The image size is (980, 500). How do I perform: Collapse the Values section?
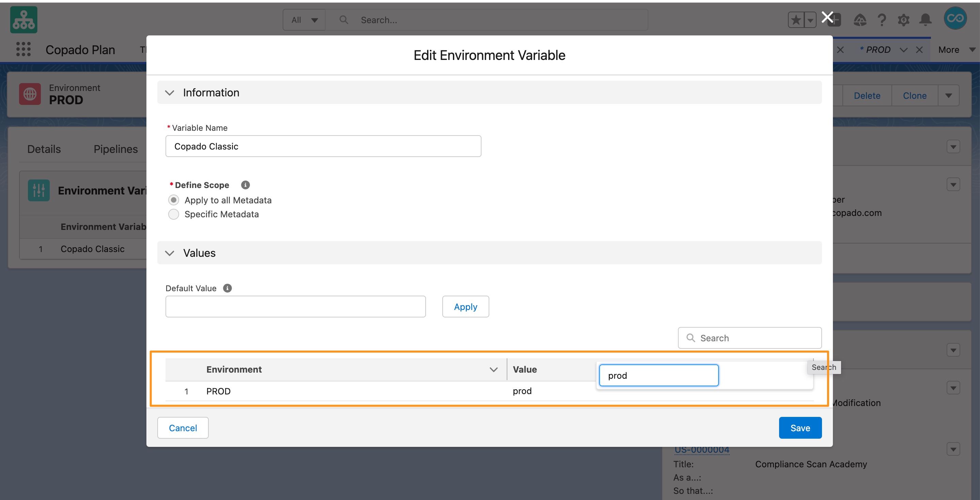(x=170, y=253)
